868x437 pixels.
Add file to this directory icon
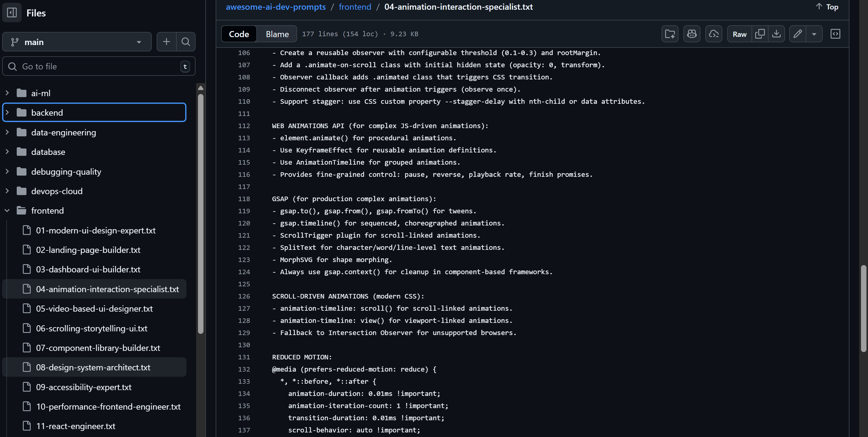(x=669, y=34)
